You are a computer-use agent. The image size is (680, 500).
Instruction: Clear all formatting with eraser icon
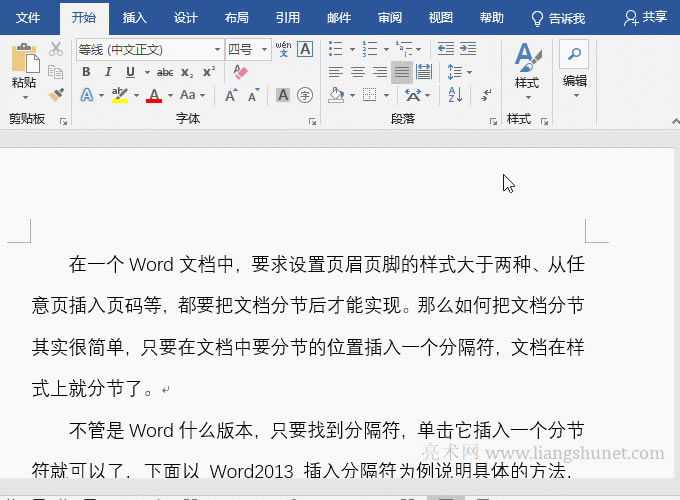[x=240, y=72]
